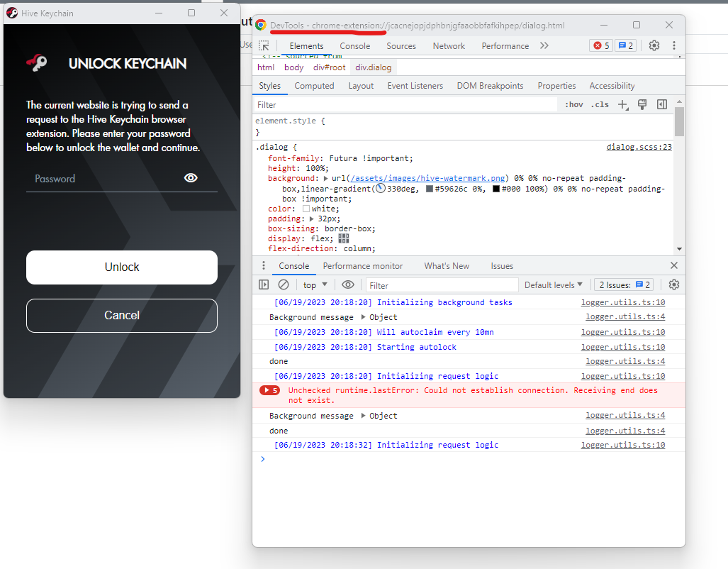Click the Password input field
Viewport: 728px width, 569px height.
point(122,179)
